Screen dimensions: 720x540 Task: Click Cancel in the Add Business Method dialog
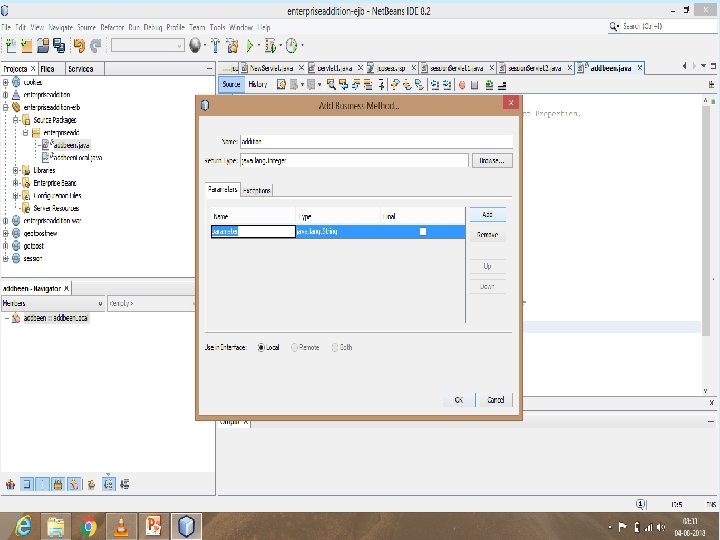pos(495,400)
